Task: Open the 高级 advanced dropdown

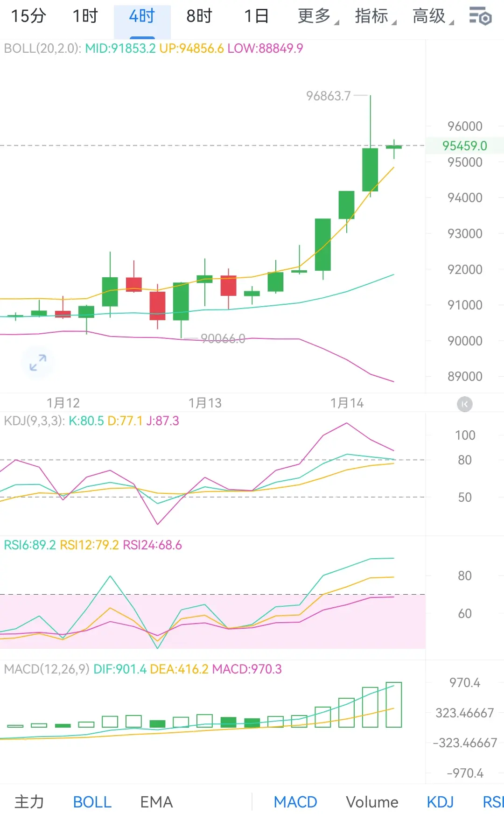Action: click(x=433, y=16)
